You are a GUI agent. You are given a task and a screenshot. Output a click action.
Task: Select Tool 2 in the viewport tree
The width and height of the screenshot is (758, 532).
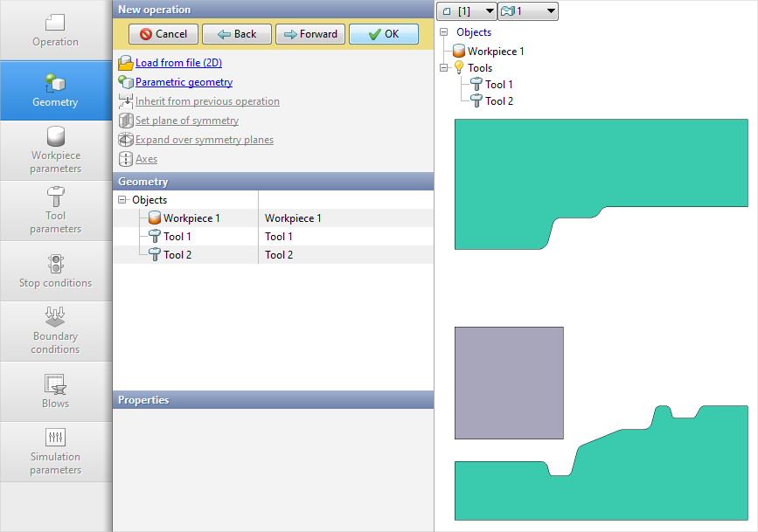tap(498, 101)
